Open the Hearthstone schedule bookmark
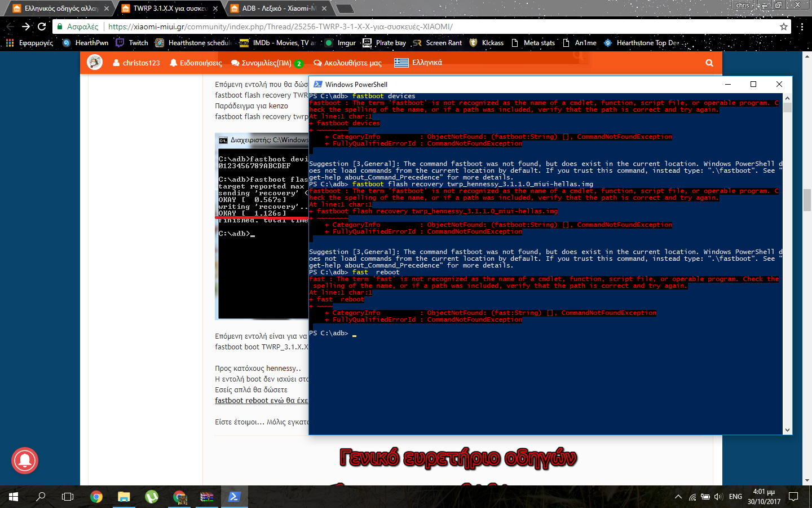The height and width of the screenshot is (508, 812). [193, 43]
